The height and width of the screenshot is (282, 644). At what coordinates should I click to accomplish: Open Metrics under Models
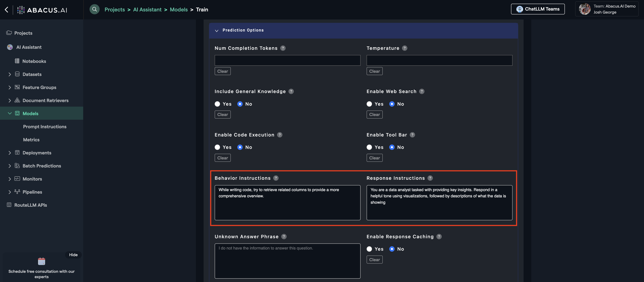tap(31, 139)
